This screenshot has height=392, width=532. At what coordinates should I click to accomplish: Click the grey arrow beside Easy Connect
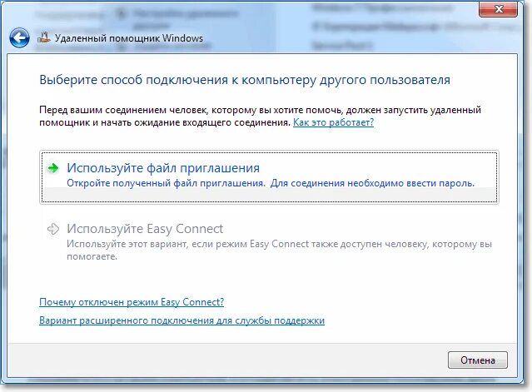tap(53, 229)
